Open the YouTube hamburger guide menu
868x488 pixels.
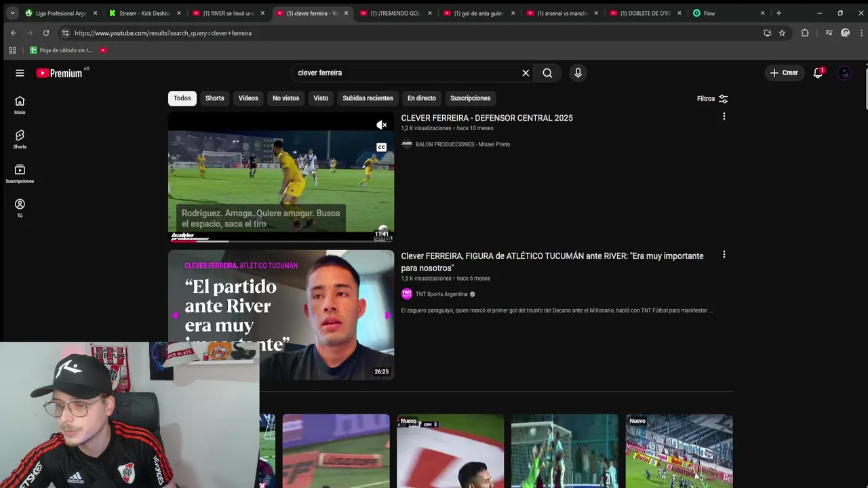[x=20, y=73]
